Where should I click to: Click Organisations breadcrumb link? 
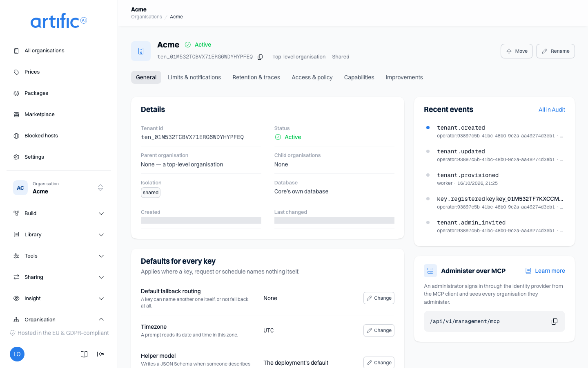pos(147,17)
